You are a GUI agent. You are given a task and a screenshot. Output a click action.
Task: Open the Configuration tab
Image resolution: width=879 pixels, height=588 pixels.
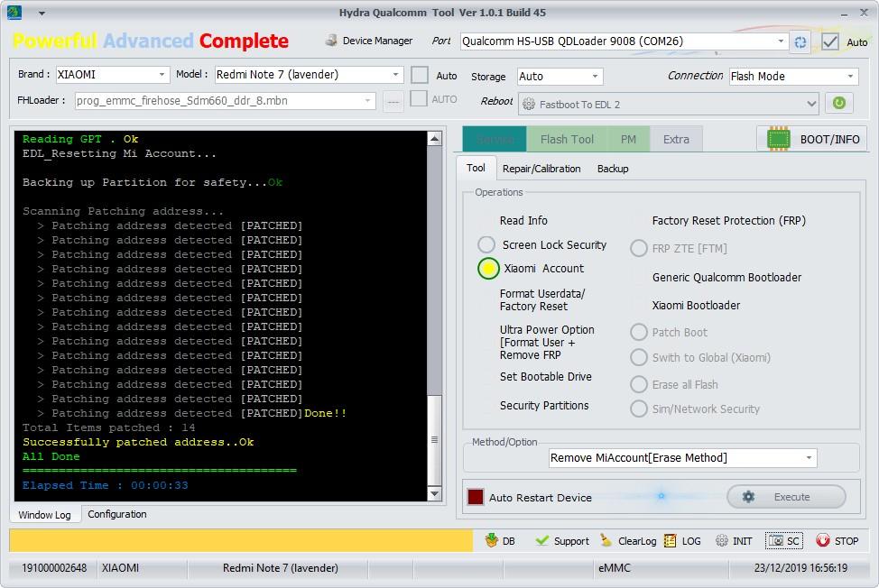(117, 514)
